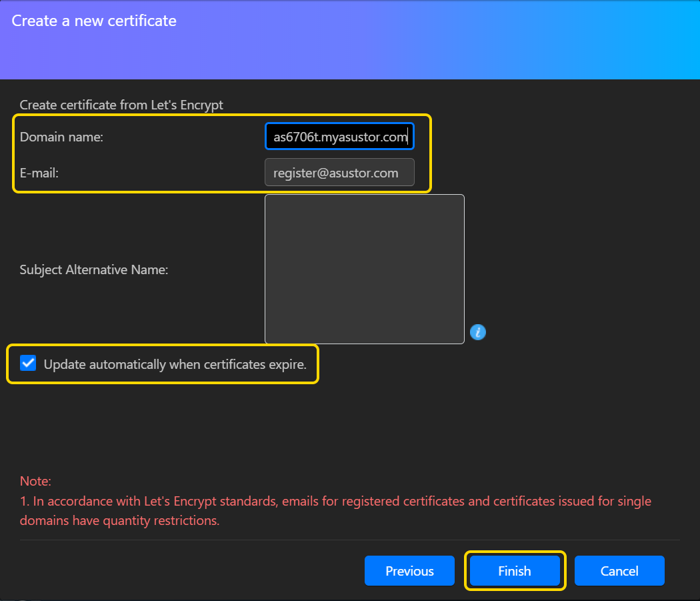Toggle the automatic certificate update checkbox

[28, 364]
